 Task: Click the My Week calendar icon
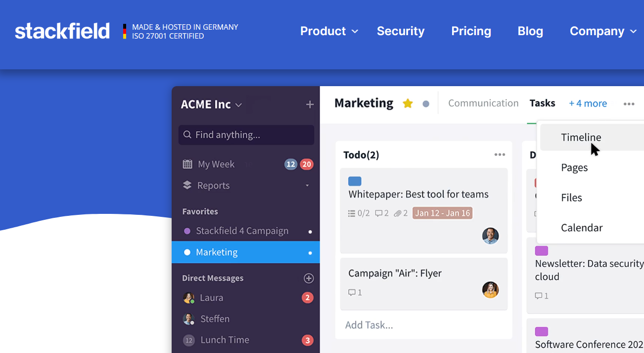187,164
